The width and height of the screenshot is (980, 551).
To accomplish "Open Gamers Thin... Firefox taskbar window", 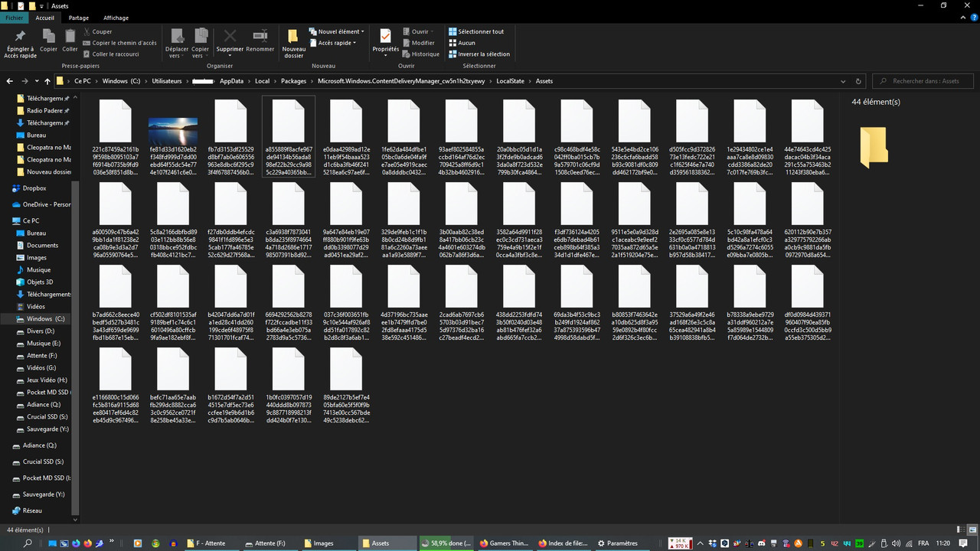I will [504, 543].
